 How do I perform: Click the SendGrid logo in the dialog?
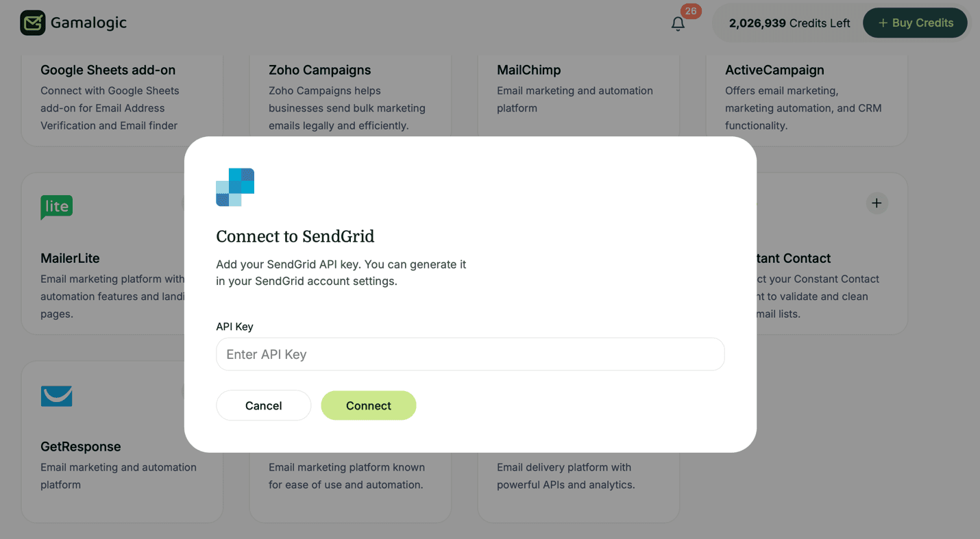[234, 186]
